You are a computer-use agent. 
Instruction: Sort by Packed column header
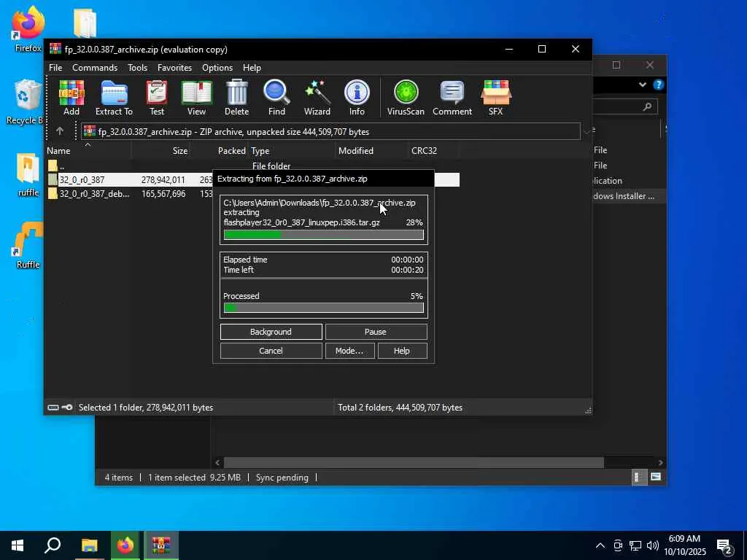tap(219, 150)
